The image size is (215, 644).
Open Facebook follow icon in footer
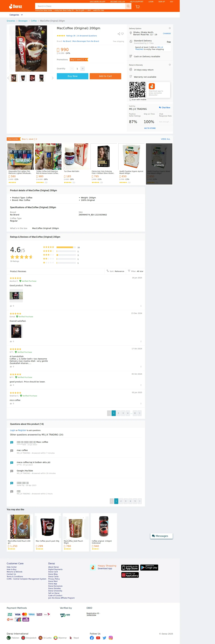pos(92,638)
